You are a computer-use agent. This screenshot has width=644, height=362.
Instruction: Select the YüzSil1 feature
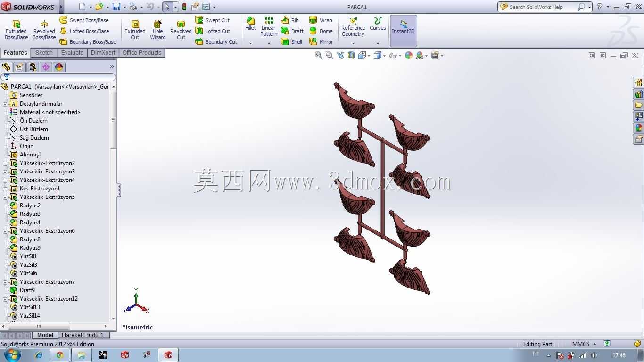coord(28,256)
